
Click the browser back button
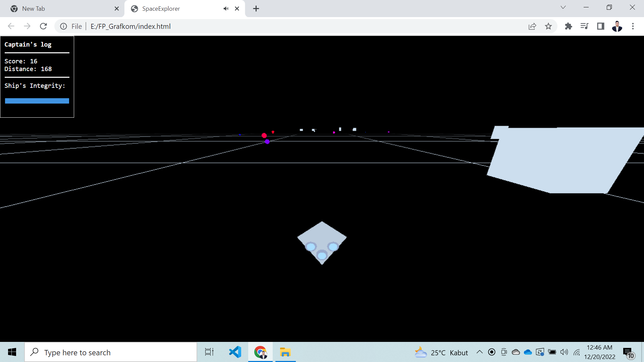11,26
